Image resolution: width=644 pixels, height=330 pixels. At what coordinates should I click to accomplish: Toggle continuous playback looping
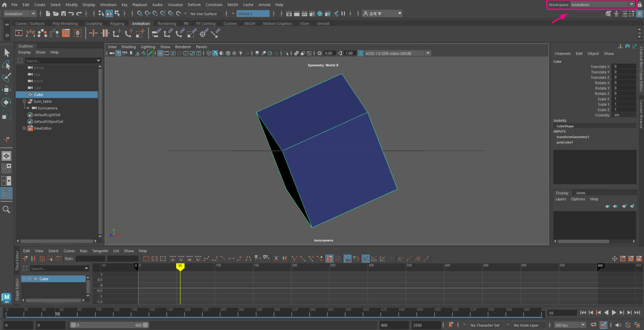point(594,325)
